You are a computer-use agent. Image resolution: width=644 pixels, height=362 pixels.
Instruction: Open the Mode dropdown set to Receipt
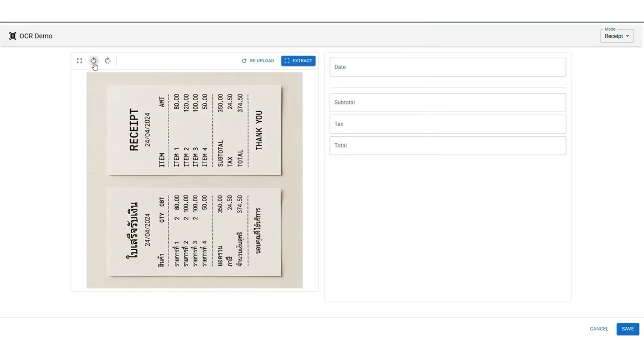point(617,36)
